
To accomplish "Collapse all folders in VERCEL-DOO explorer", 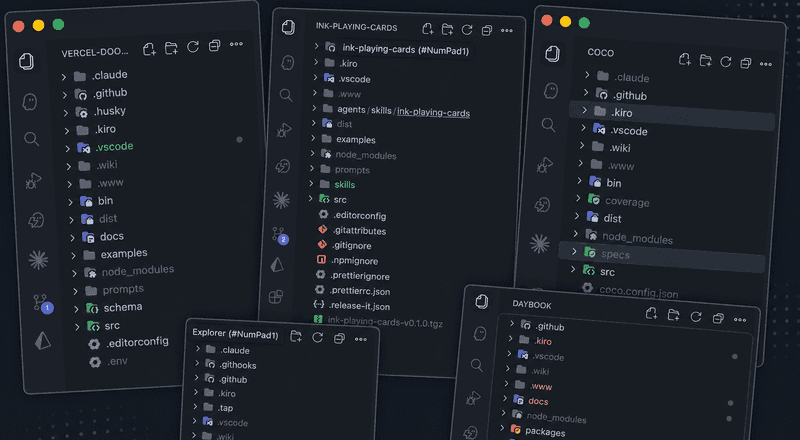I will pyautogui.click(x=214, y=45).
